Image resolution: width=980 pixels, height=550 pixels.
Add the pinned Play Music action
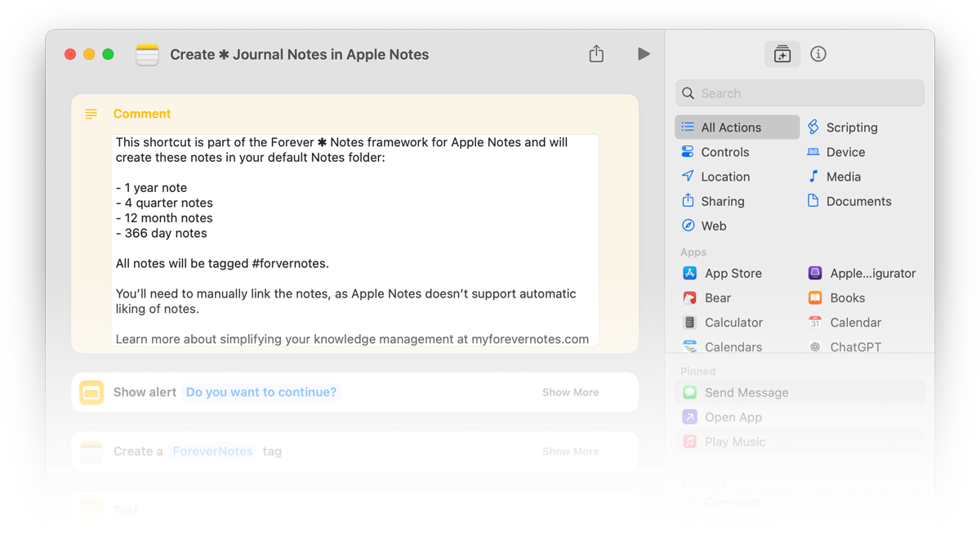click(800, 442)
